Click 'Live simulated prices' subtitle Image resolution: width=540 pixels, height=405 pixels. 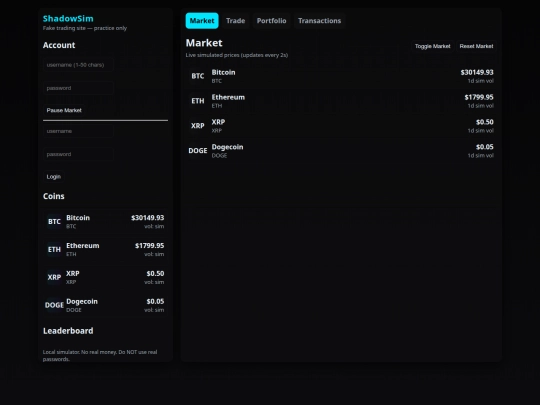tap(237, 55)
